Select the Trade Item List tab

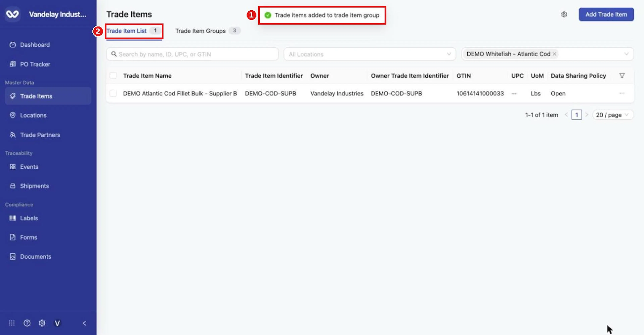[x=134, y=31]
